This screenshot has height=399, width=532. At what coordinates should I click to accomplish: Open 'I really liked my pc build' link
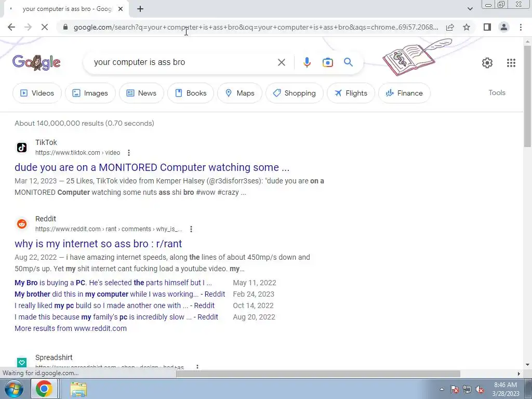point(114,305)
